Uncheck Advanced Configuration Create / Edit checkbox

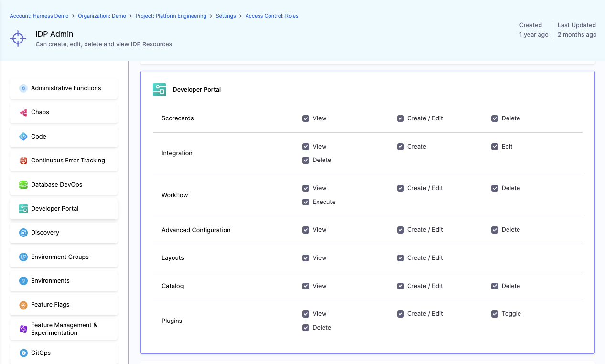[x=400, y=230]
